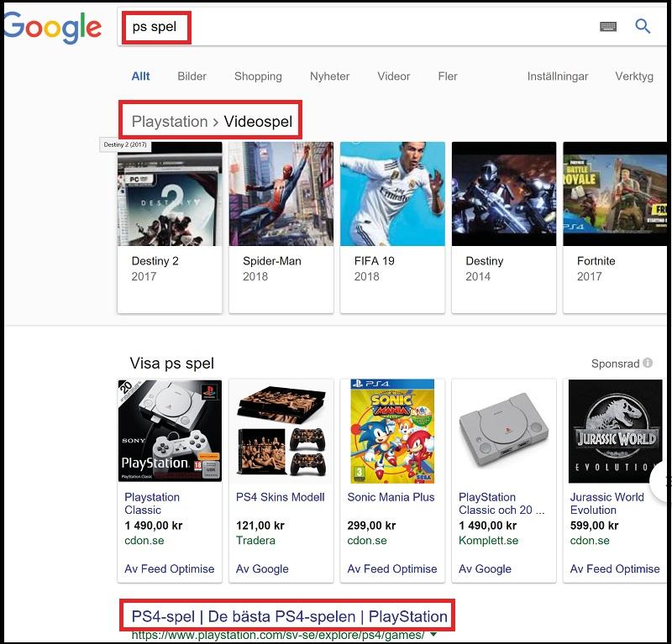Click the Tradera seller name

(255, 541)
